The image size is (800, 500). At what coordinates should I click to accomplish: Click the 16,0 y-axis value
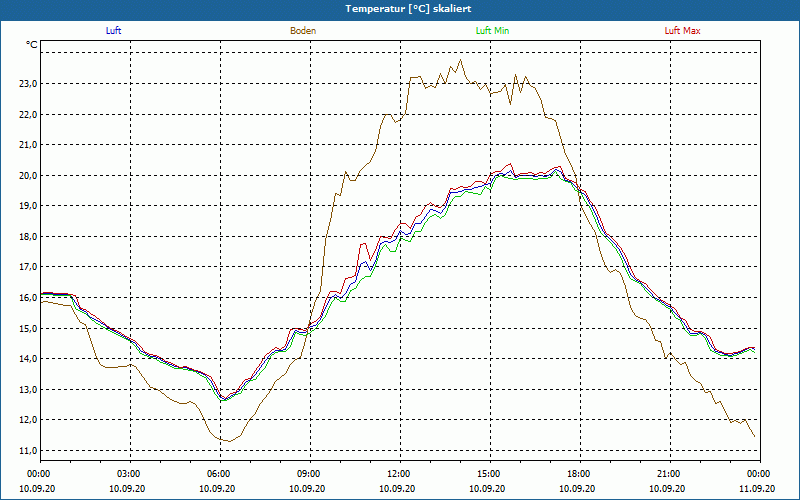[x=28, y=297]
